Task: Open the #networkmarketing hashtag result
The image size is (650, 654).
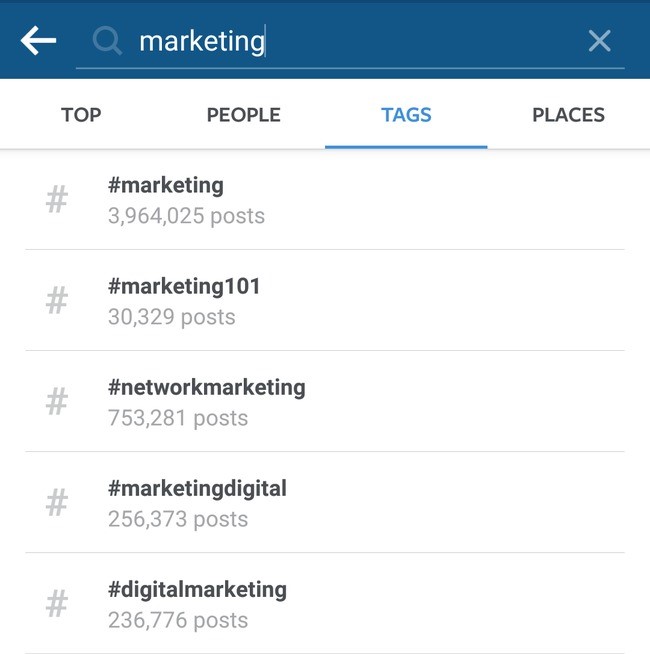Action: pos(325,402)
